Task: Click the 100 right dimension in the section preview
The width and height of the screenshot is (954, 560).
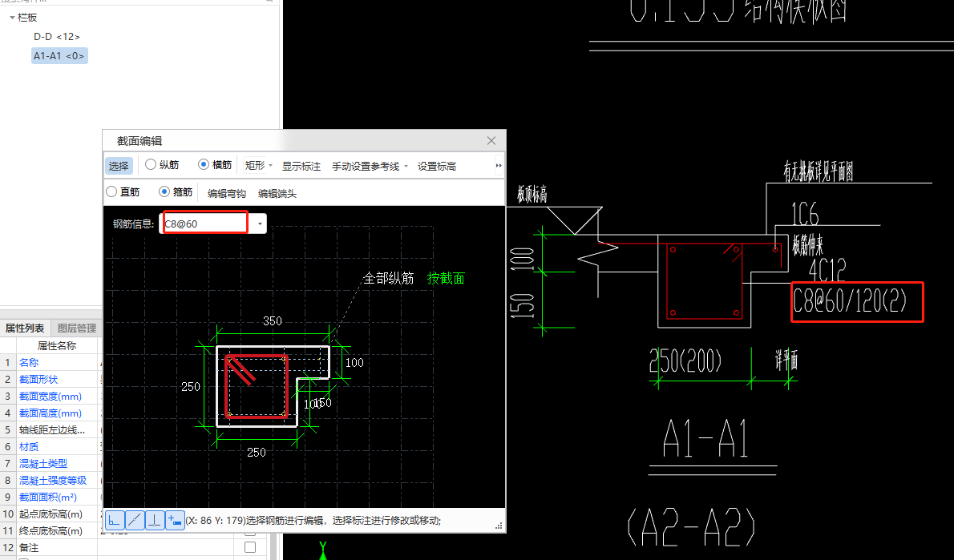Action: click(354, 363)
